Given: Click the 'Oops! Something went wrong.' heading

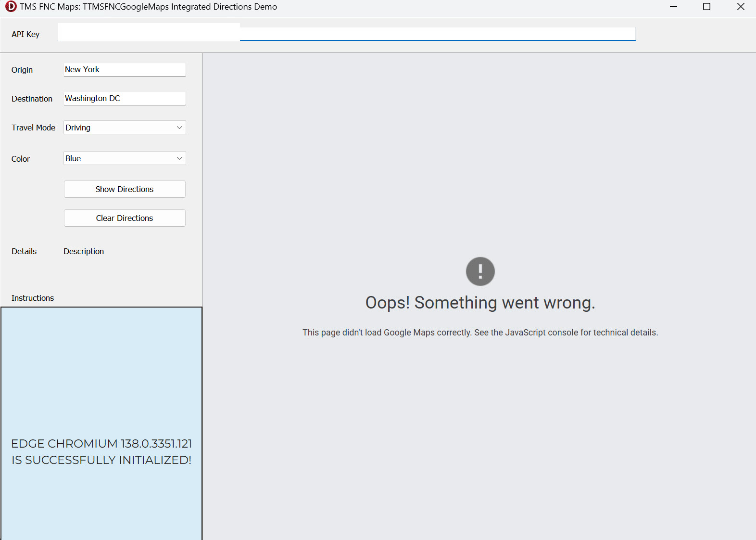Looking at the screenshot, I should pyautogui.click(x=480, y=303).
